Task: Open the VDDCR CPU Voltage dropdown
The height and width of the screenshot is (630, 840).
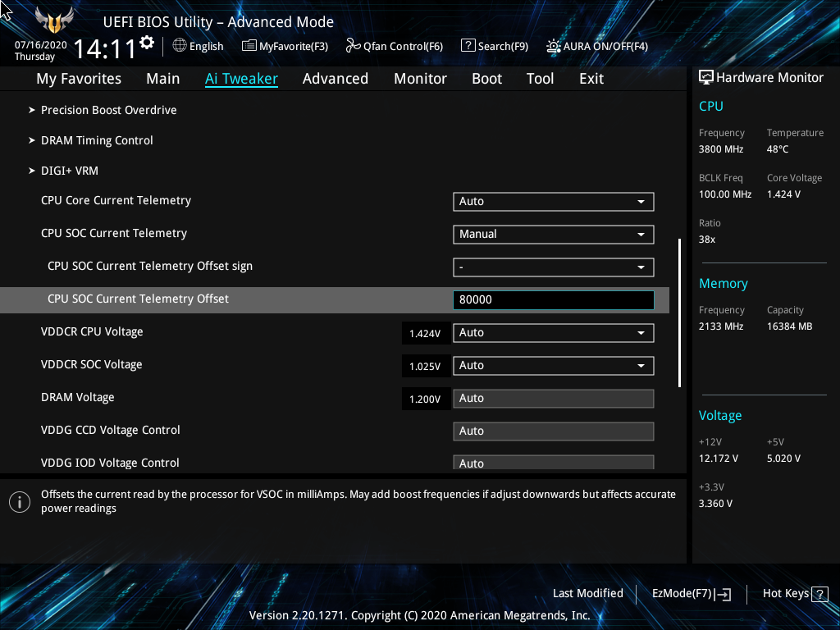Action: (x=554, y=333)
